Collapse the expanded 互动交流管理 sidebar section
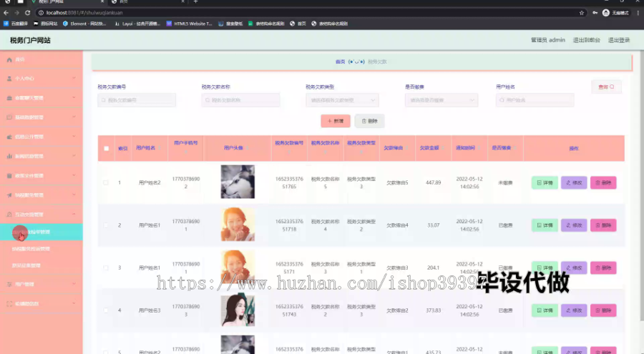 point(74,214)
